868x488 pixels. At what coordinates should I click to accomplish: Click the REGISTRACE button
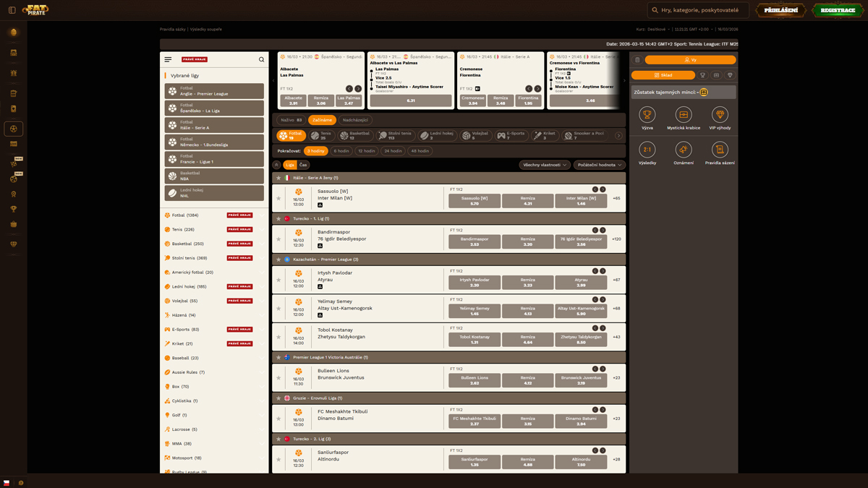838,10
